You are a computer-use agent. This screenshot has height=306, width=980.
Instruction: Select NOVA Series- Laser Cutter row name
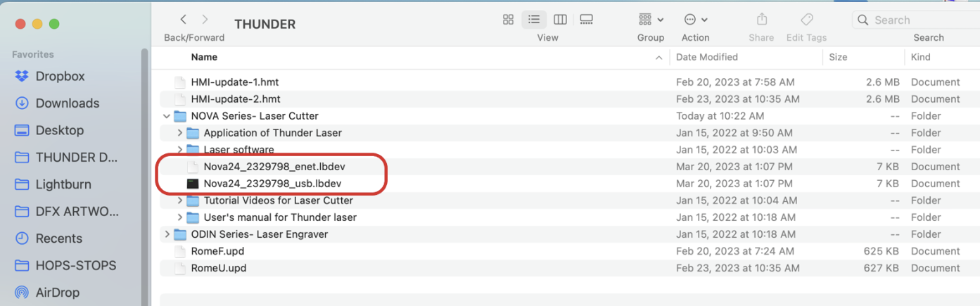pos(255,116)
